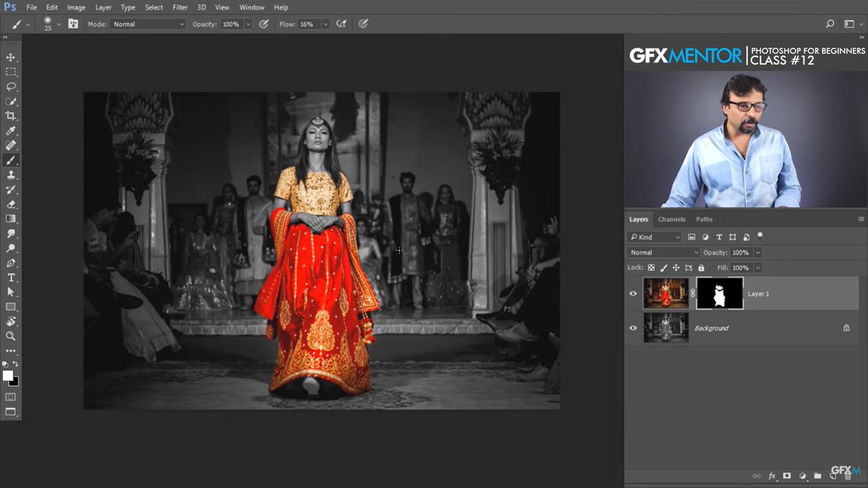The width and height of the screenshot is (868, 488).
Task: Select the Zoom magnifier tool
Action: pos(11,336)
